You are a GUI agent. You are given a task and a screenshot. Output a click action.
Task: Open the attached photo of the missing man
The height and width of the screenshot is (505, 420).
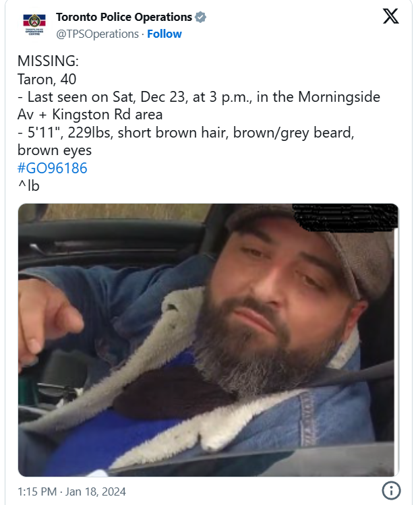click(208, 340)
